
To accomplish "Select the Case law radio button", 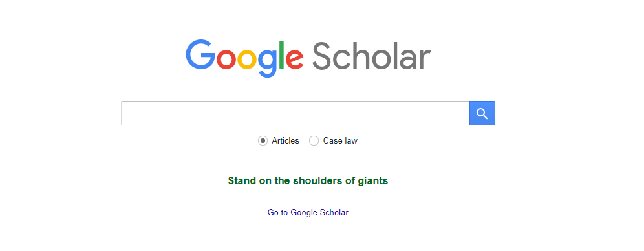I will [x=314, y=141].
